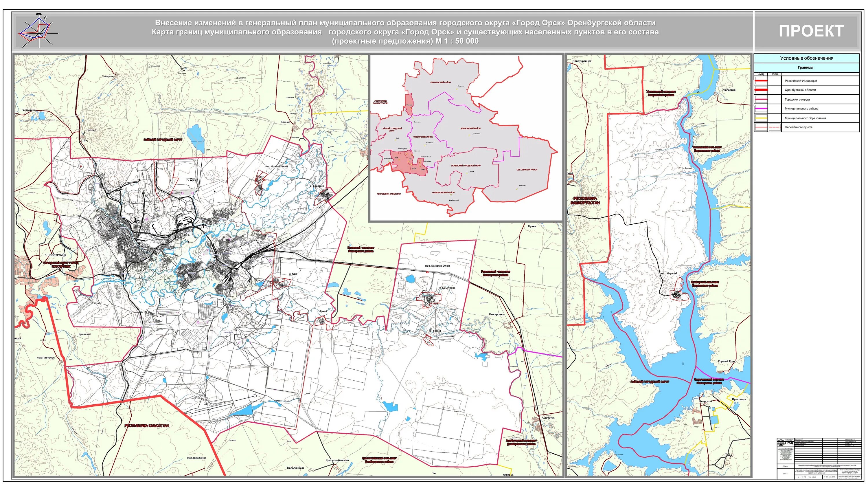Screen dimensions: 868x484
Task: Click the Ащебутак settlement label
Action: [548, 418]
